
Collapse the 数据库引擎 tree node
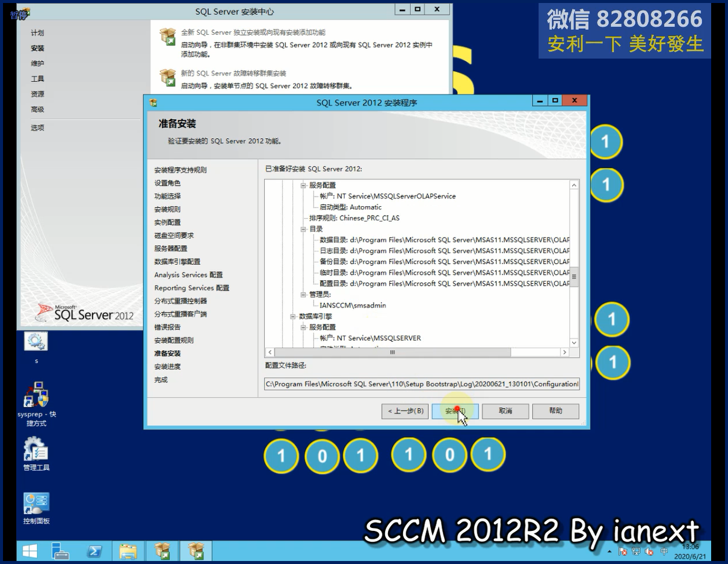[293, 316]
